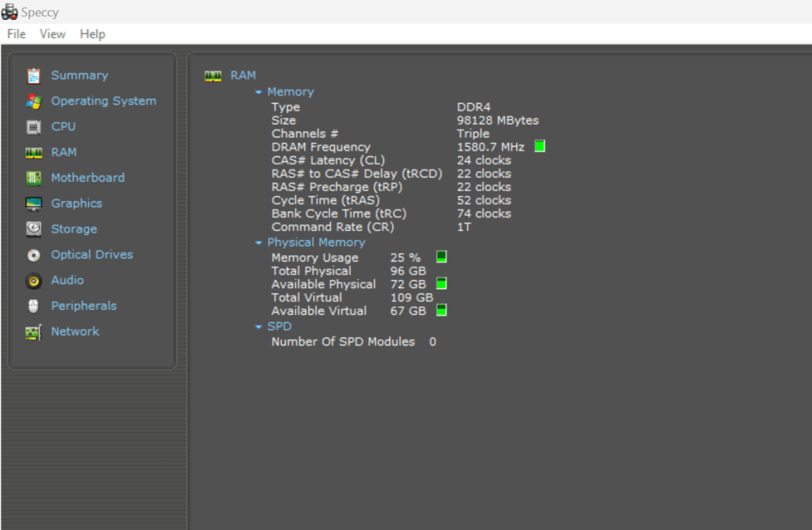Click the DRAM Frequency label
Screen dimensions: 812x530
pyautogui.click(x=321, y=147)
